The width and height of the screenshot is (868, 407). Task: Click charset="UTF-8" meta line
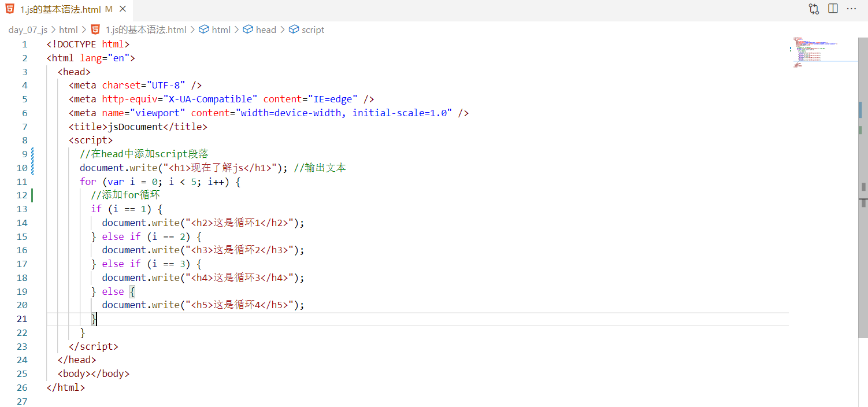135,86
